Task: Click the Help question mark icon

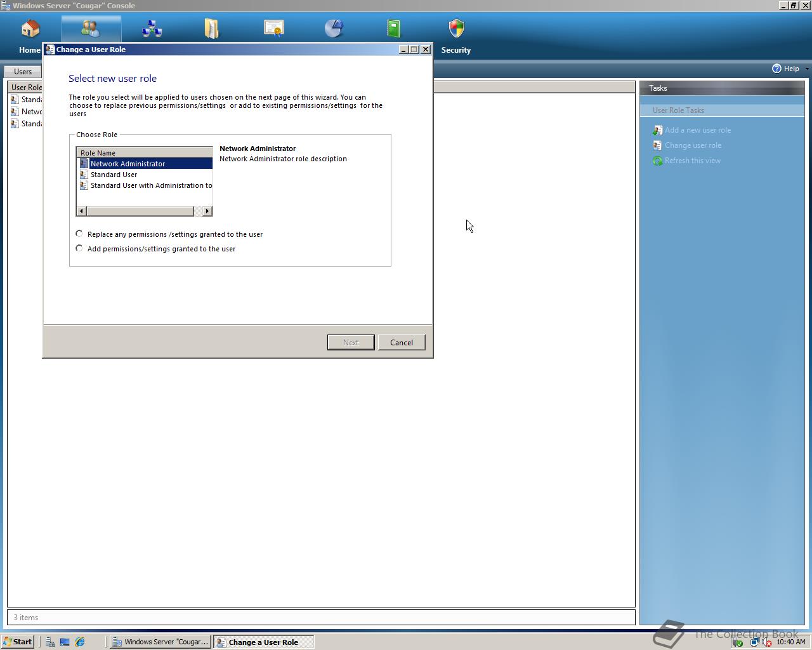Action: pos(776,69)
